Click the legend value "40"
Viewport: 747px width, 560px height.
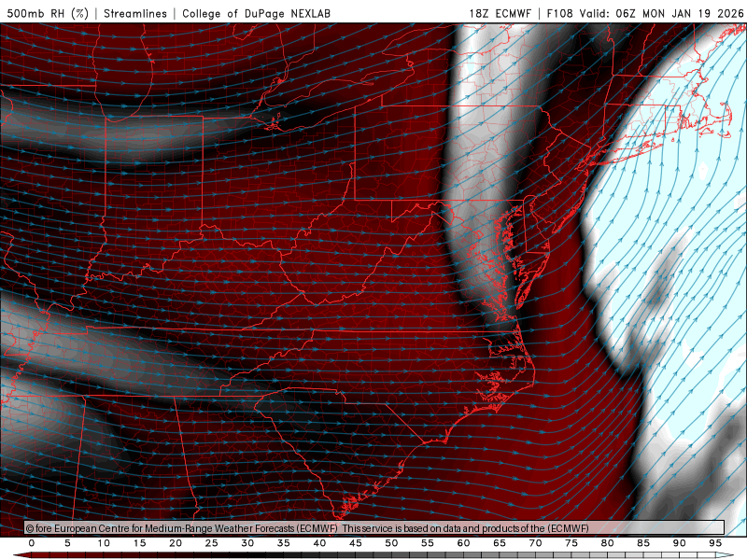click(x=319, y=543)
